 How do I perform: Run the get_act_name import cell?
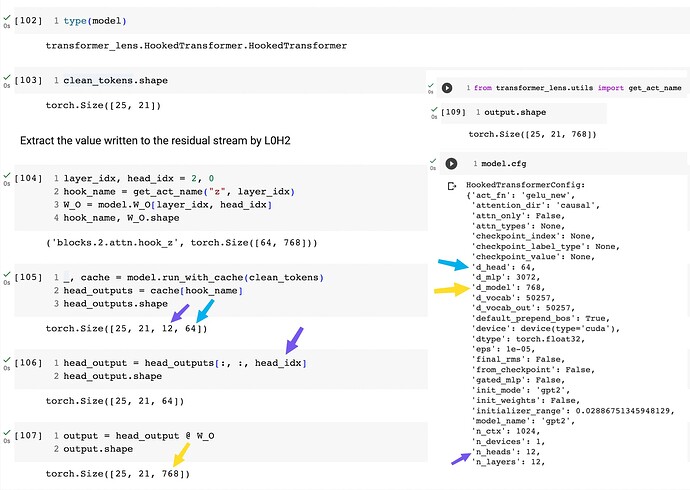point(447,88)
